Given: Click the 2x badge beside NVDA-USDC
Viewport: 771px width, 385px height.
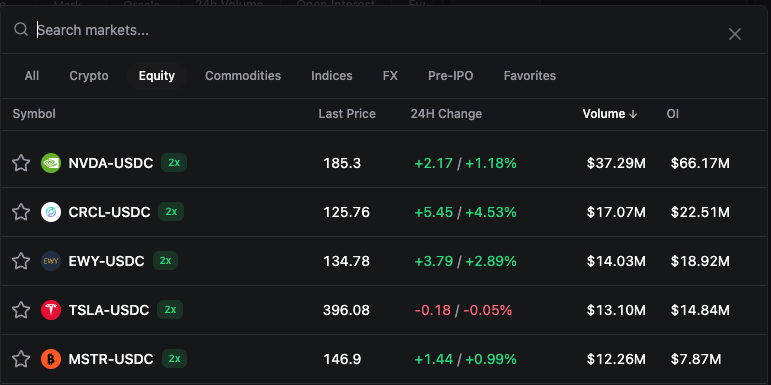Looking at the screenshot, I should [174, 163].
